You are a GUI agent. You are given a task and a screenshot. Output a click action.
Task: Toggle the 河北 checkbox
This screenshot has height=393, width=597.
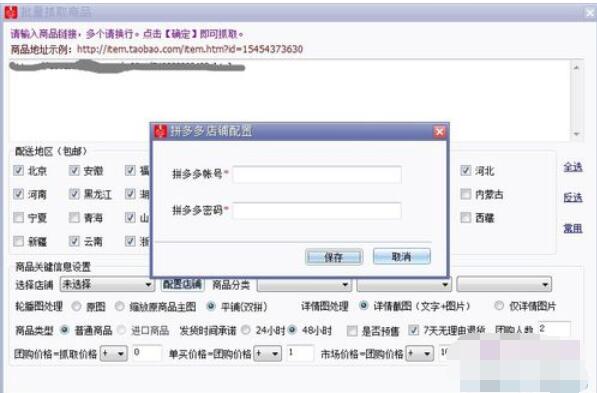pos(466,170)
